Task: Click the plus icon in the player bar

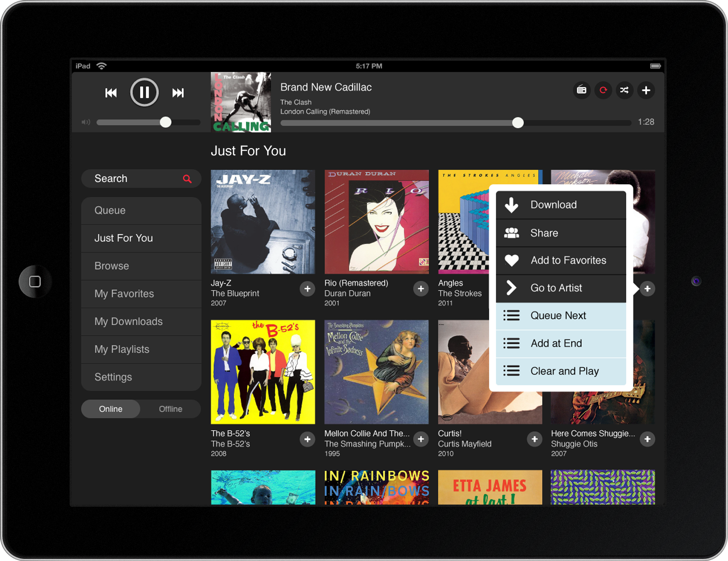Action: click(x=646, y=90)
